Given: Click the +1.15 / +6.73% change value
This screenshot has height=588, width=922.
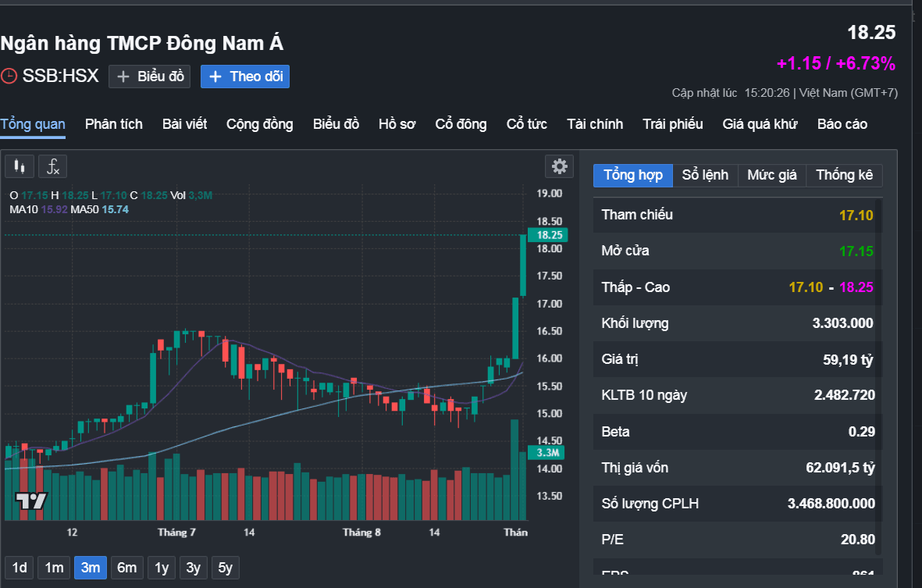Looking at the screenshot, I should [835, 63].
